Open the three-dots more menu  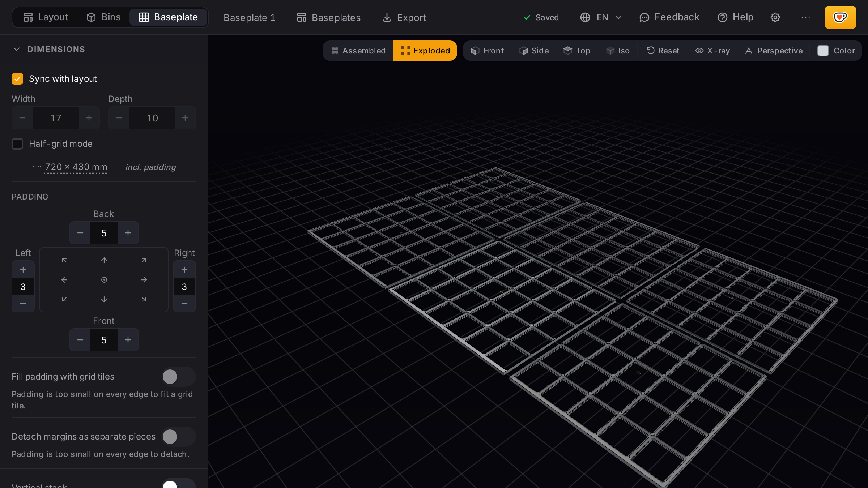(806, 17)
